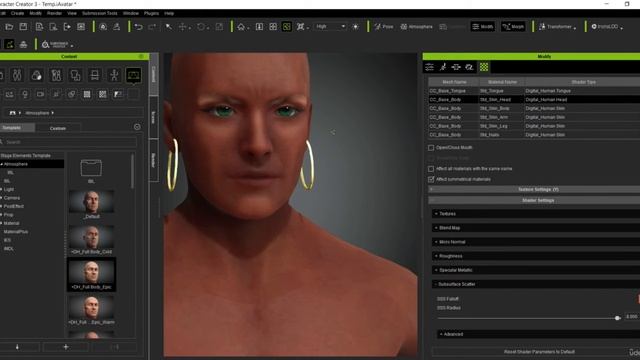Image resolution: width=640 pixels, height=360 pixels.
Task: Click the content Search field
Action: (x=69, y=142)
